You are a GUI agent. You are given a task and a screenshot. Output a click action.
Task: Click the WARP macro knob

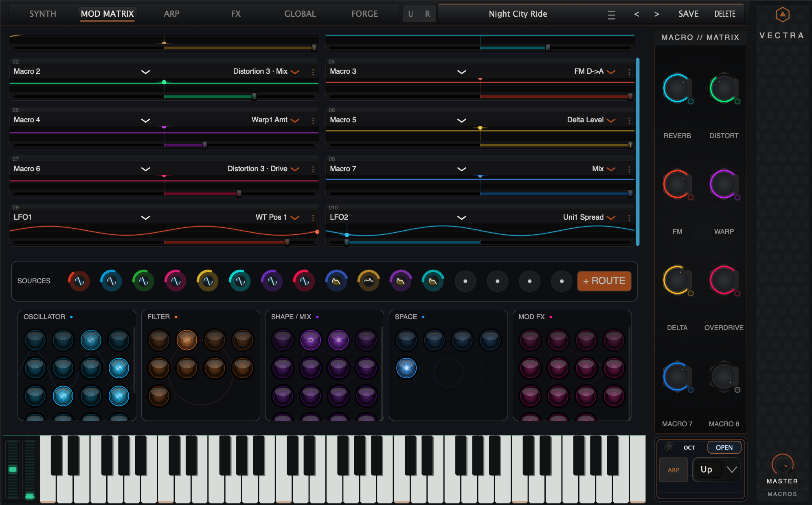[724, 184]
